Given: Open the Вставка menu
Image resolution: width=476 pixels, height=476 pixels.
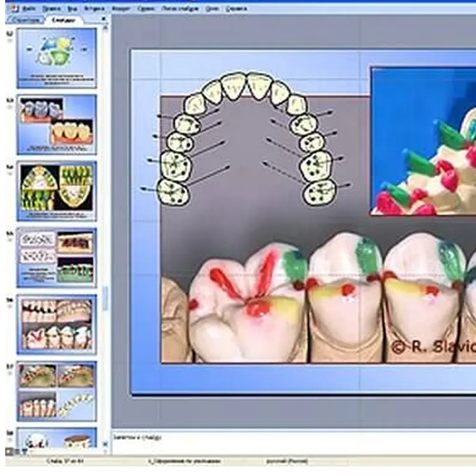Looking at the screenshot, I should [94, 9].
